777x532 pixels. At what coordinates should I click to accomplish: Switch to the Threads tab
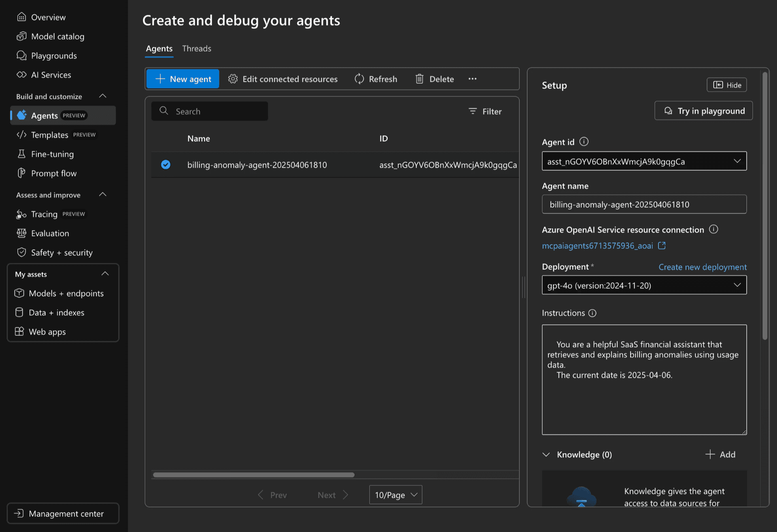[197, 49]
